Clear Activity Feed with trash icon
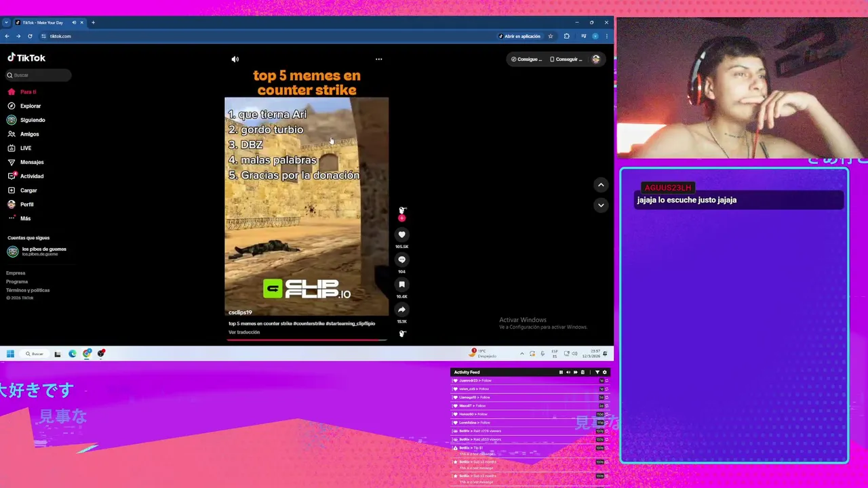This screenshot has height=488, width=868. 583,372
